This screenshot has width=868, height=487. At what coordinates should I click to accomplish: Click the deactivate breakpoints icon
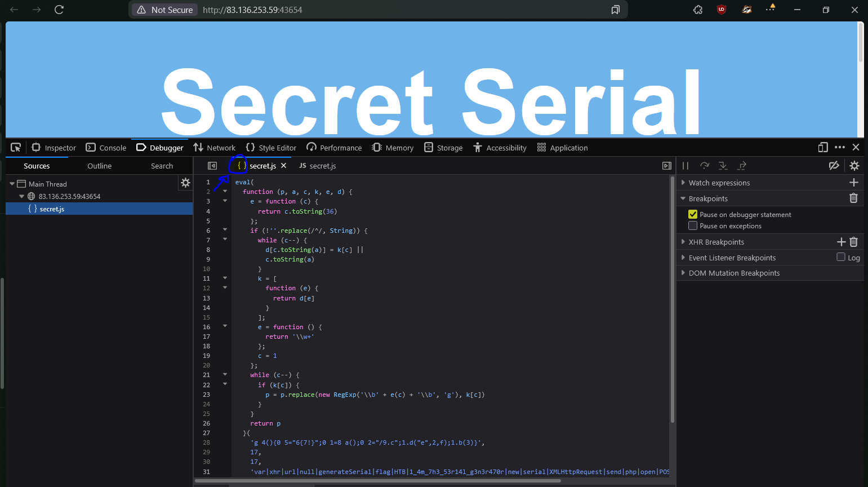click(x=834, y=166)
